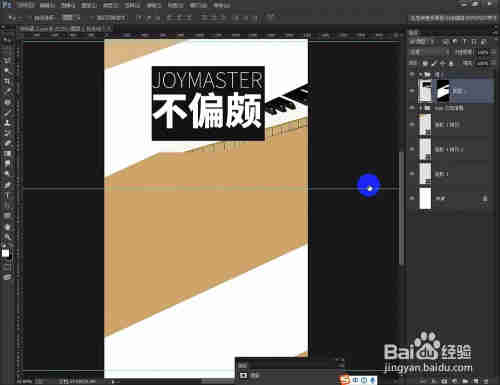Toggle visibility of the top layer group
The image size is (500, 385).
tap(412, 74)
